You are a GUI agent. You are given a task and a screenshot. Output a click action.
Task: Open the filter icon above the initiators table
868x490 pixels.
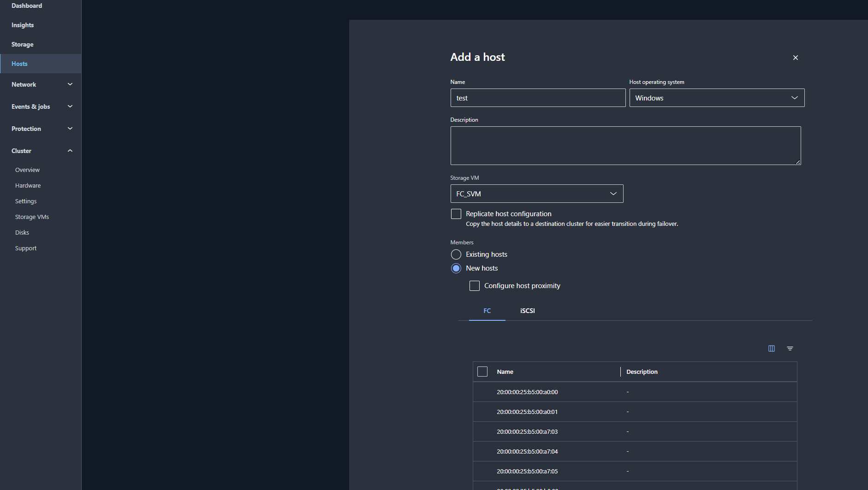(x=790, y=348)
